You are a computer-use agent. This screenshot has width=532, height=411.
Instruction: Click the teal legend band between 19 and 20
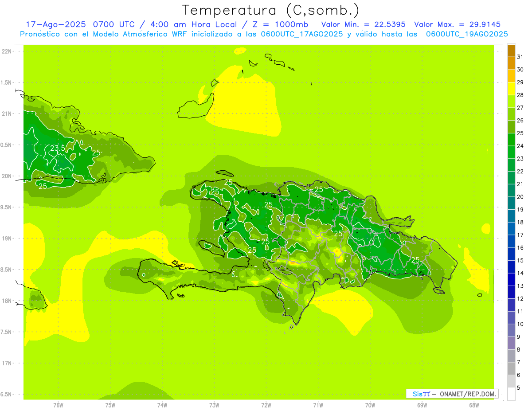[511, 203]
